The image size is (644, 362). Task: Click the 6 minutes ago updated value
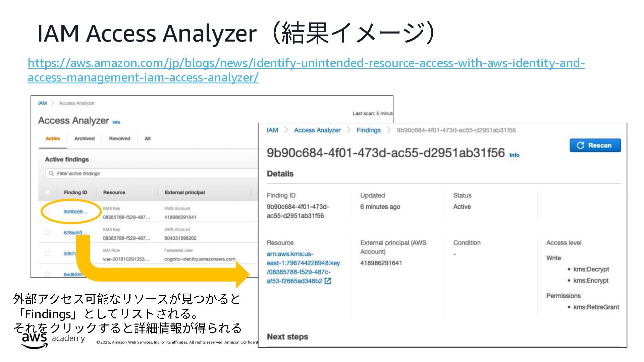click(x=380, y=207)
